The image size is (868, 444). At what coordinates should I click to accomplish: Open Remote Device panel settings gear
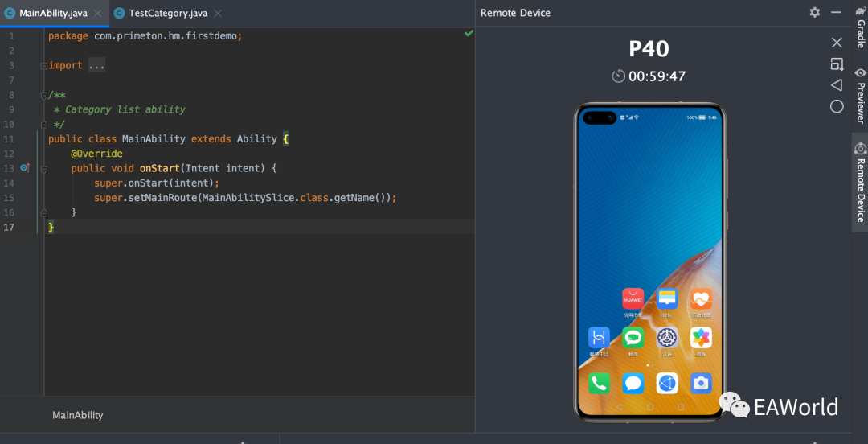coord(814,12)
